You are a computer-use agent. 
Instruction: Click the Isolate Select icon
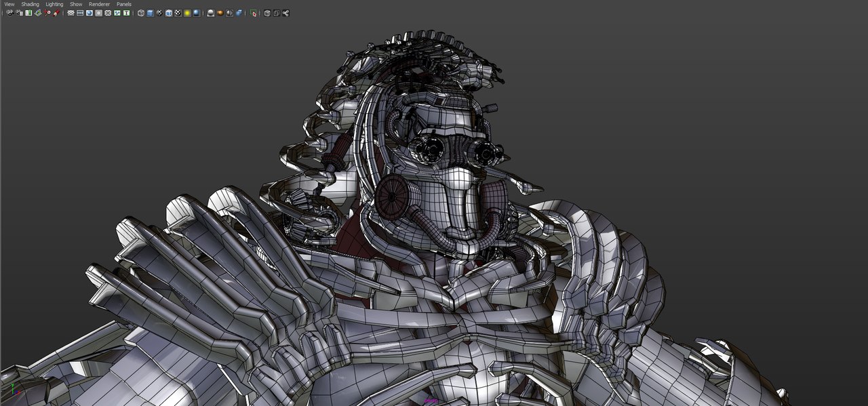pyautogui.click(x=254, y=13)
